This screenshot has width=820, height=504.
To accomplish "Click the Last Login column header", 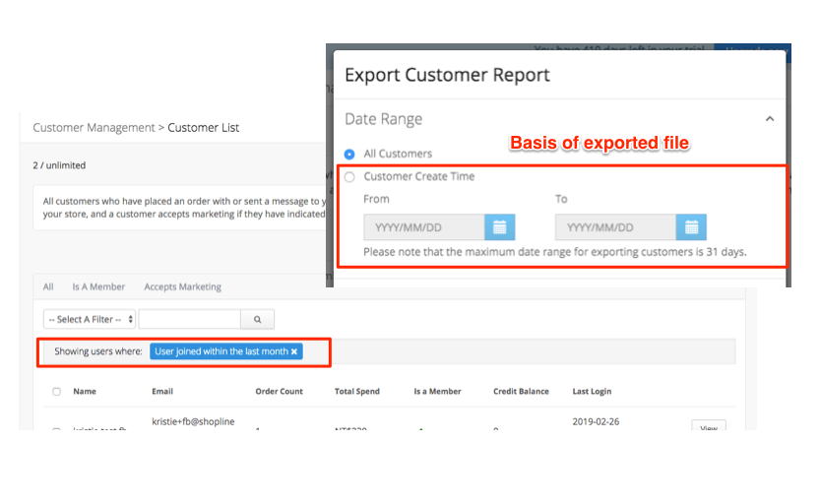I will [592, 391].
